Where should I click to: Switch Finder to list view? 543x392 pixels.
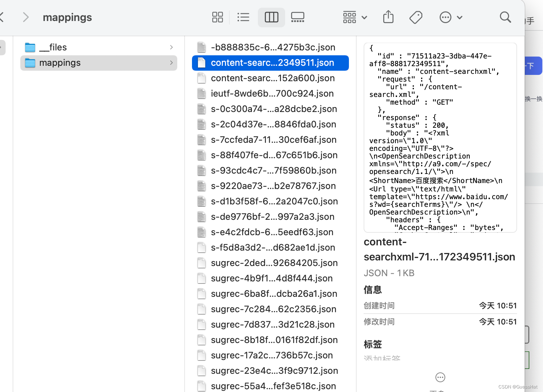pos(243,17)
